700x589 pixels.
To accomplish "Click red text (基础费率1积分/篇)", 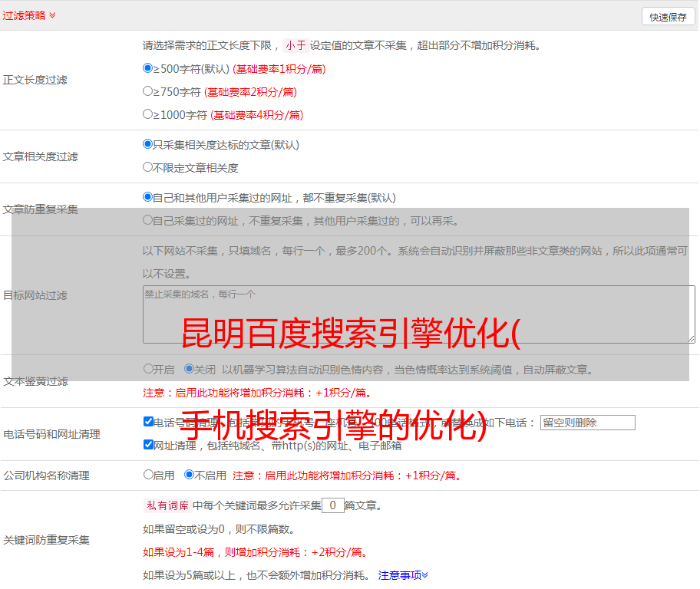I will 279,69.
